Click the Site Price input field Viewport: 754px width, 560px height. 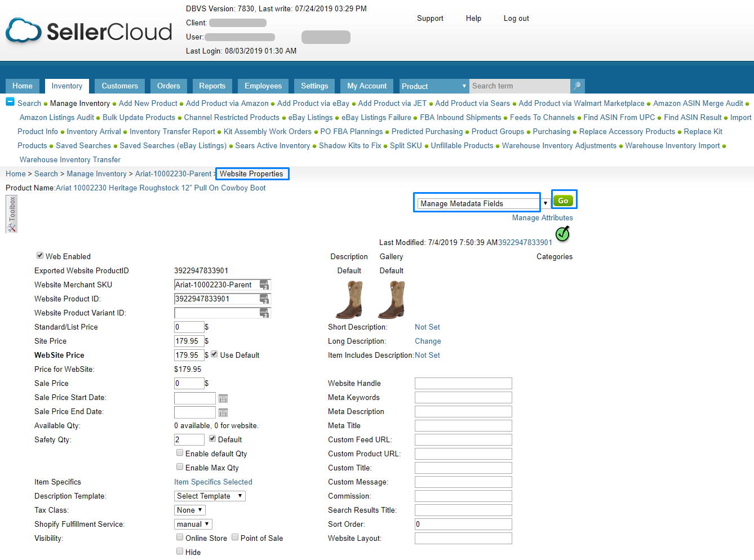(189, 341)
